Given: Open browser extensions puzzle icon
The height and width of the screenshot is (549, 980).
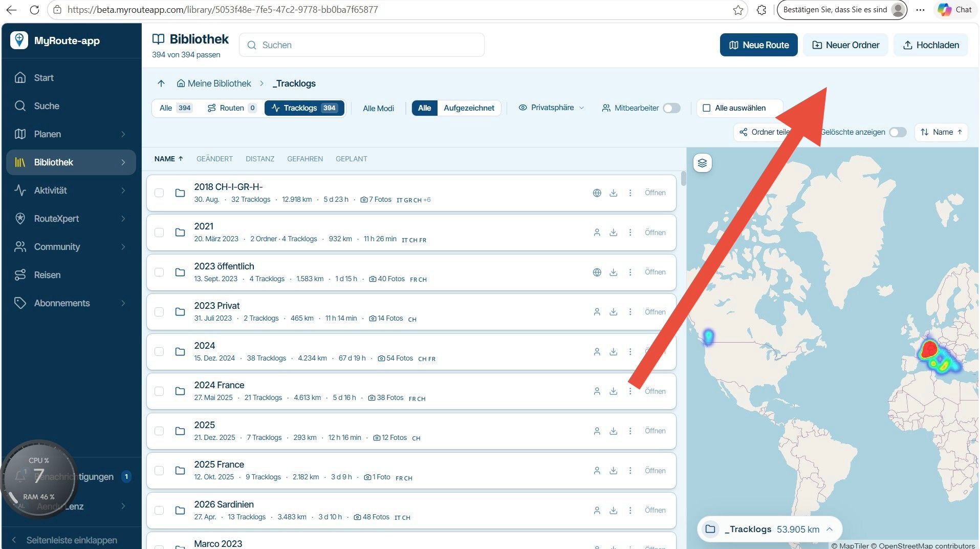Looking at the screenshot, I should click(761, 10).
